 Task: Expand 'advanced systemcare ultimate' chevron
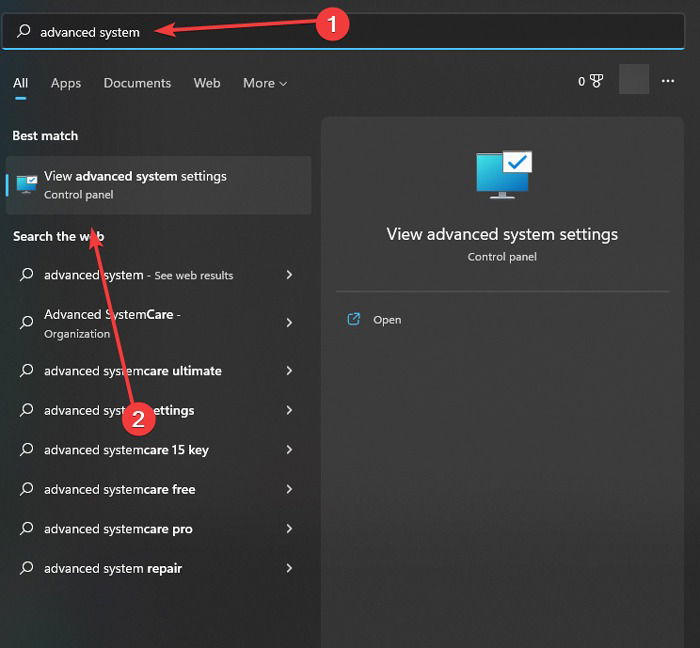pyautogui.click(x=289, y=370)
